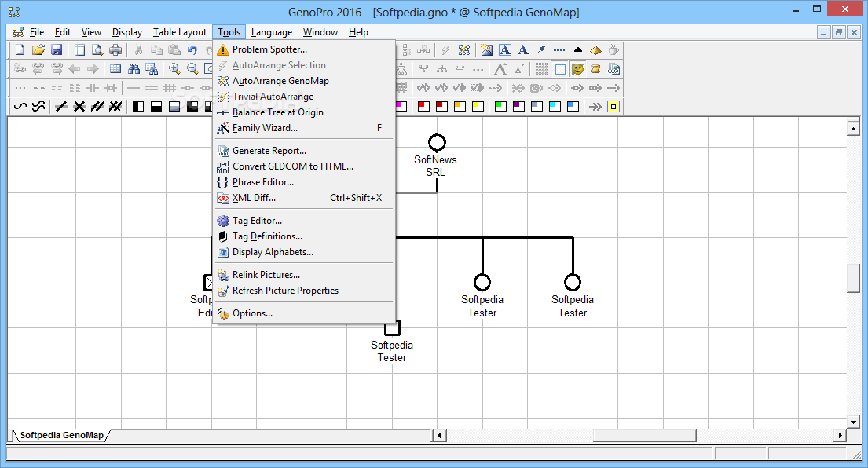868x468 pixels.
Task: Click the vertical scrollbar down arrow
Action: [x=853, y=422]
